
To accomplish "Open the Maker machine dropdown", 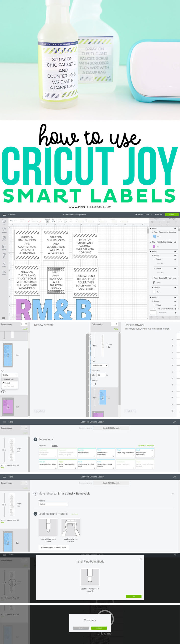I will pyautogui.click(x=158, y=215).
